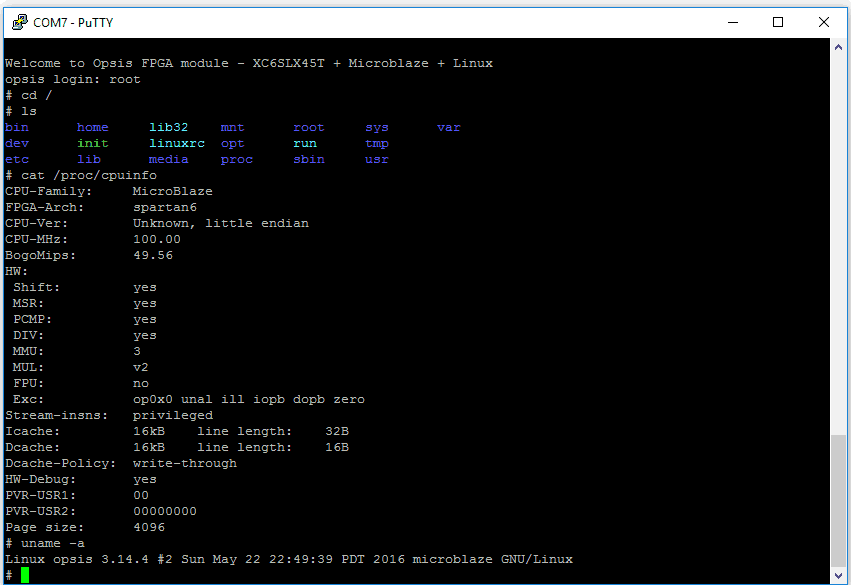Click the green 'init' entry

tap(92, 143)
